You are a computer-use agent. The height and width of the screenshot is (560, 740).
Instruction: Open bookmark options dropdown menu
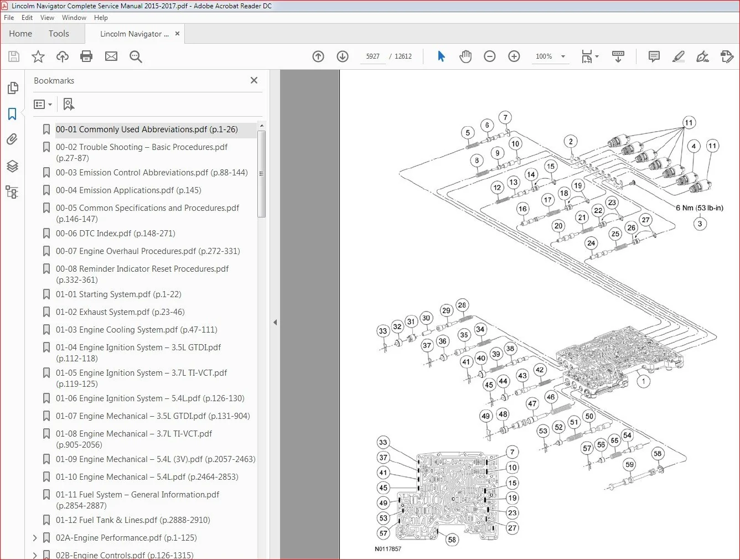tap(43, 104)
